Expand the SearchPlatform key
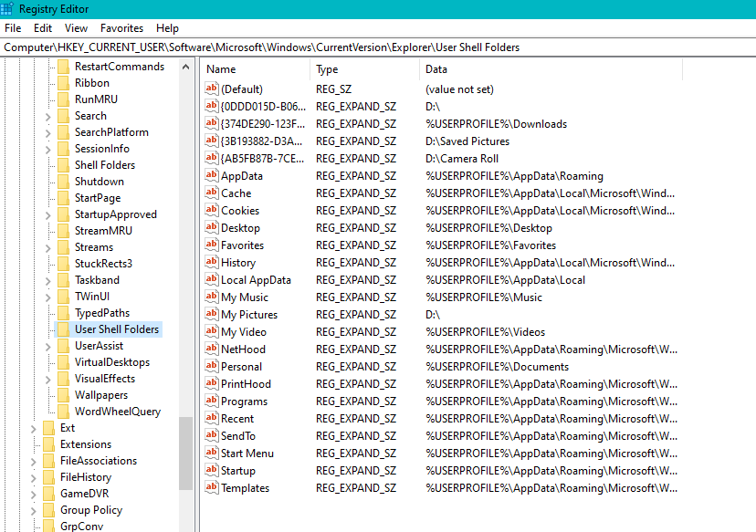The image size is (756, 532). tap(47, 132)
